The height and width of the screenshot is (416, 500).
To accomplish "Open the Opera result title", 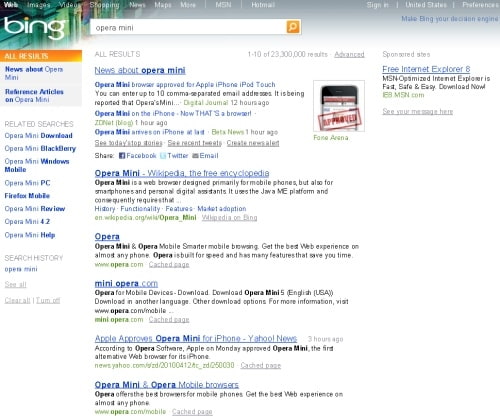I will pos(107,237).
